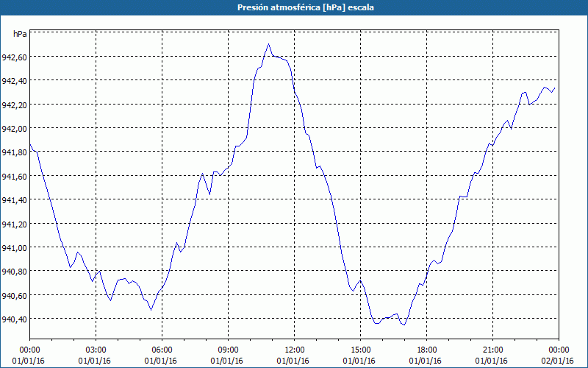Click the 03:00 time axis label
Viewport: 588px width, 368px height.
[96, 350]
